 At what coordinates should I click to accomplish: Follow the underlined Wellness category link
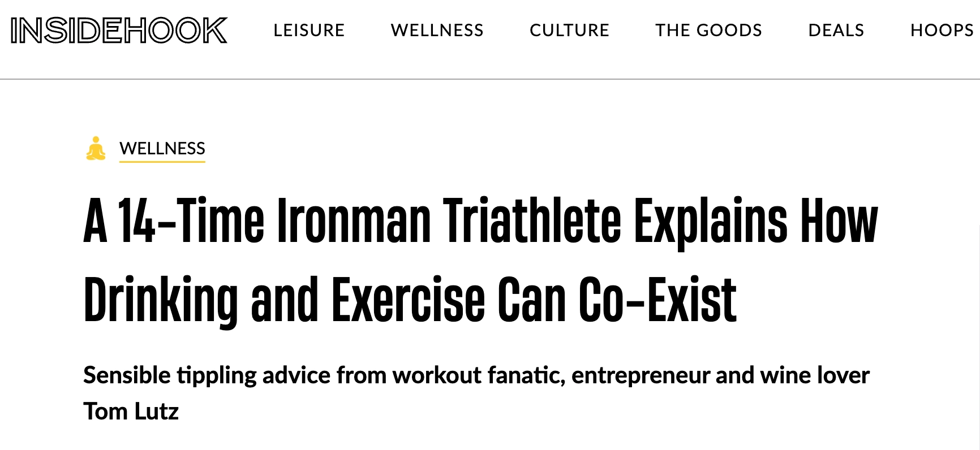click(x=162, y=148)
